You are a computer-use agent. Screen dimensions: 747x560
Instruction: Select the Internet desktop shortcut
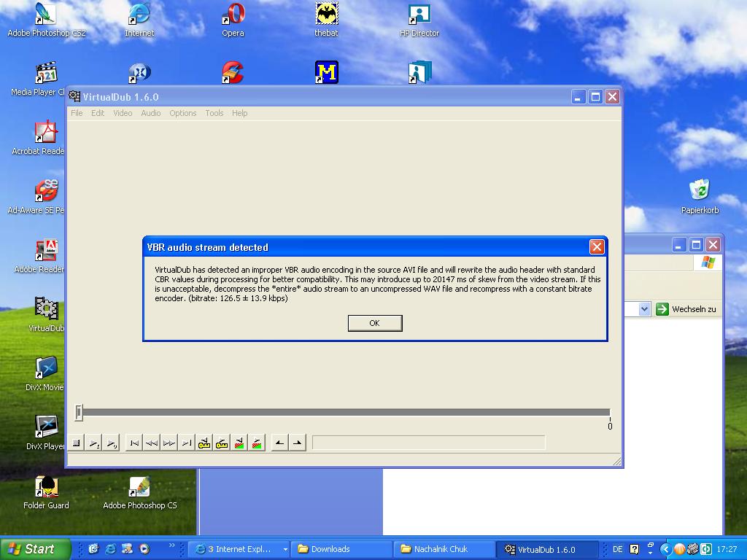(x=139, y=20)
